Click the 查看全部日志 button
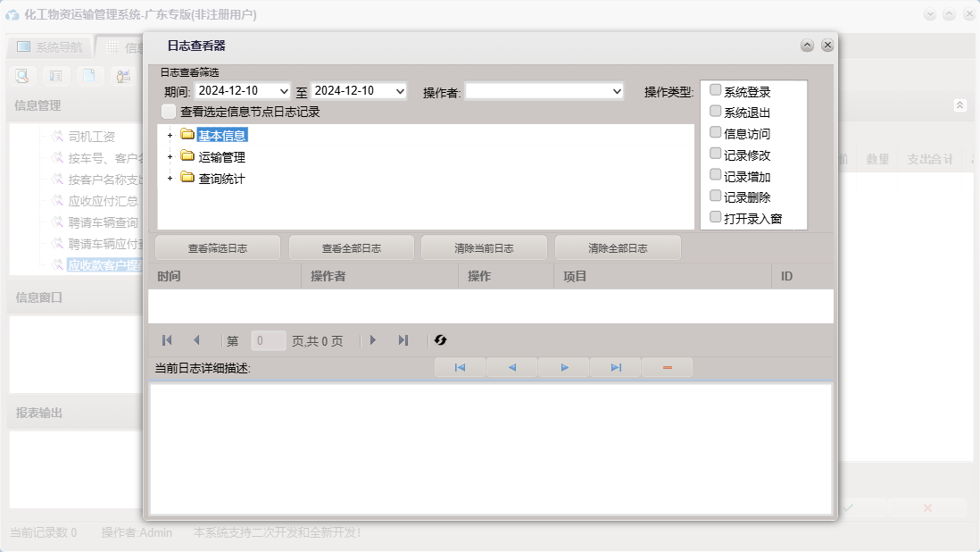This screenshot has height=552, width=980. (x=352, y=248)
